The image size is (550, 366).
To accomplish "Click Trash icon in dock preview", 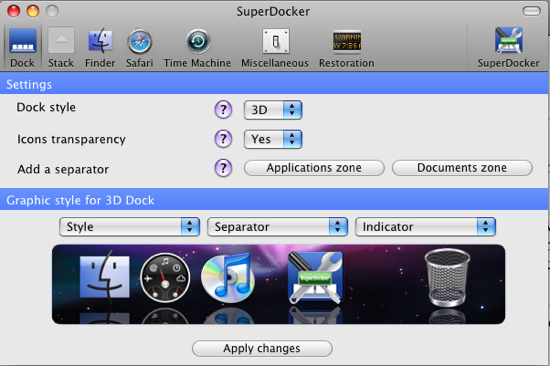I will coord(447,277).
